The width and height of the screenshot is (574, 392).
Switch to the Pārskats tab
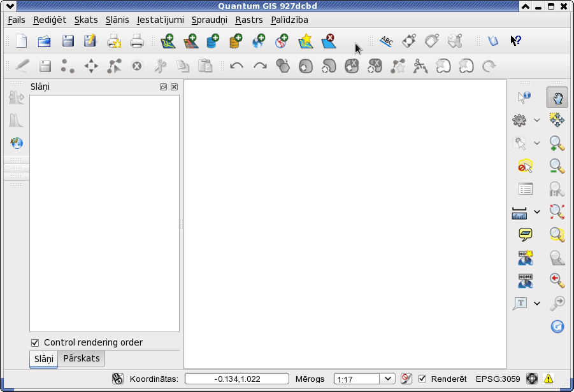pos(82,358)
